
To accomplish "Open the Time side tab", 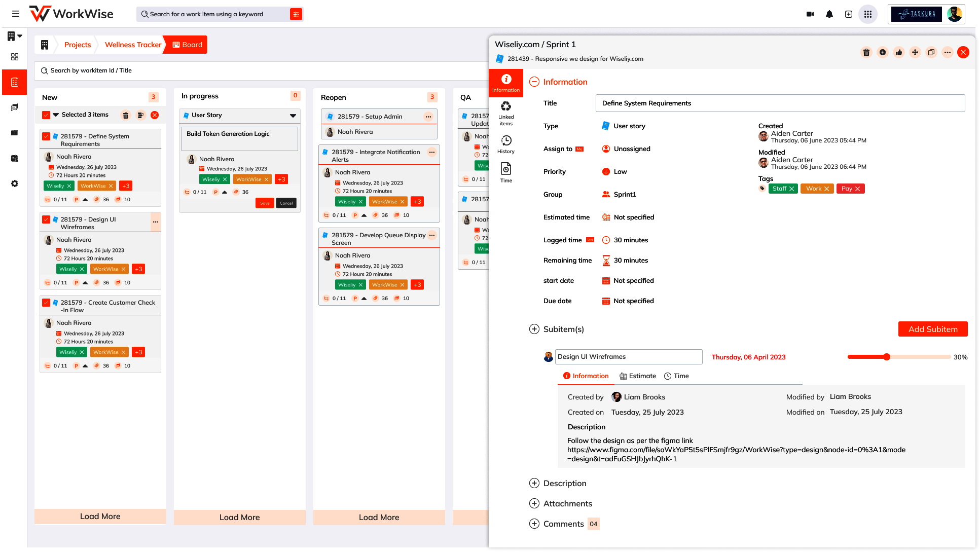I will pos(506,172).
